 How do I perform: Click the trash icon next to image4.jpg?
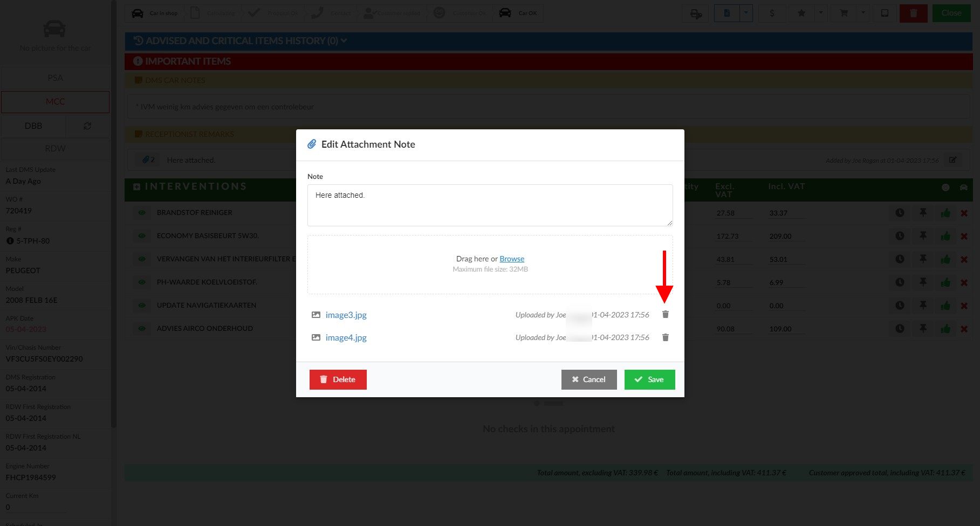[x=665, y=337]
